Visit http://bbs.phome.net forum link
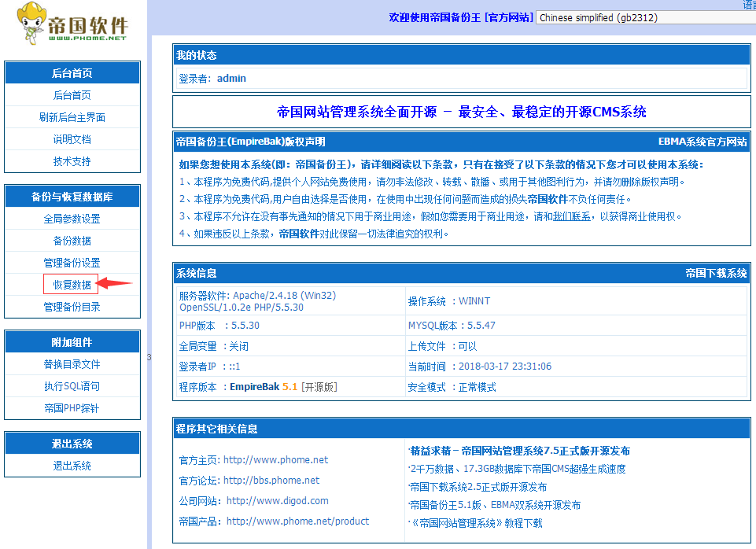Screen dimensions: 756x549 (271, 480)
